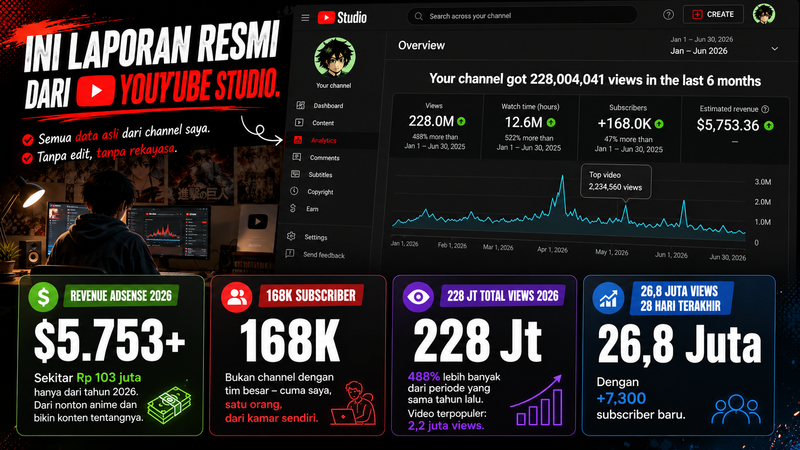Click the info icon beside Estimated revenue
800x450 pixels.
(x=765, y=109)
